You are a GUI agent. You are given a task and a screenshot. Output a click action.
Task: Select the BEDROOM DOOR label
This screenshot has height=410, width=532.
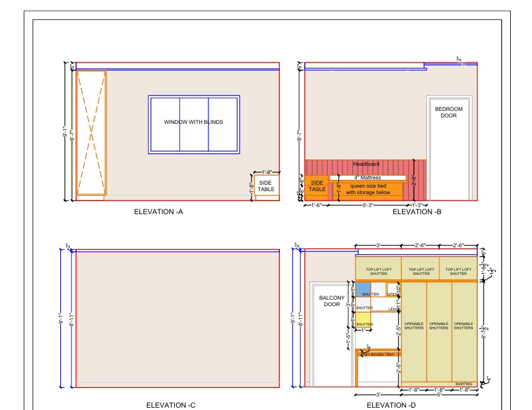click(449, 113)
